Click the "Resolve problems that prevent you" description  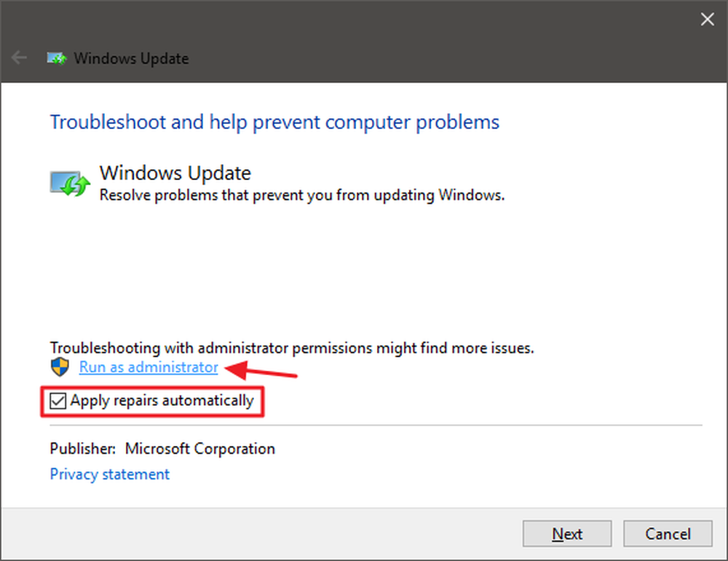coord(302,195)
